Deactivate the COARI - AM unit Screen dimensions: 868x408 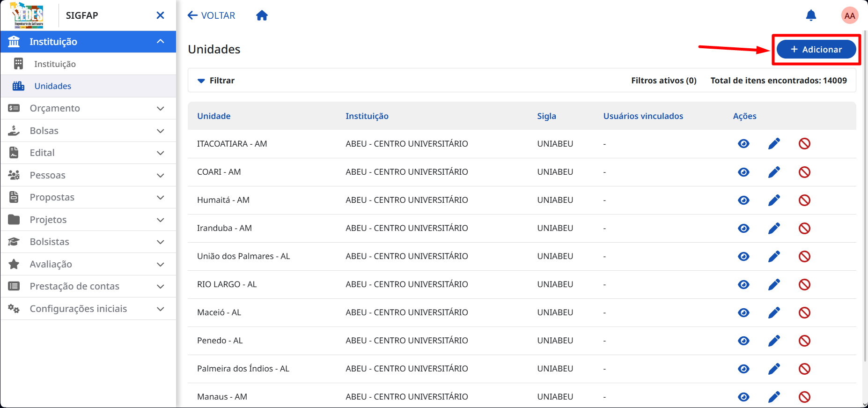click(x=804, y=172)
